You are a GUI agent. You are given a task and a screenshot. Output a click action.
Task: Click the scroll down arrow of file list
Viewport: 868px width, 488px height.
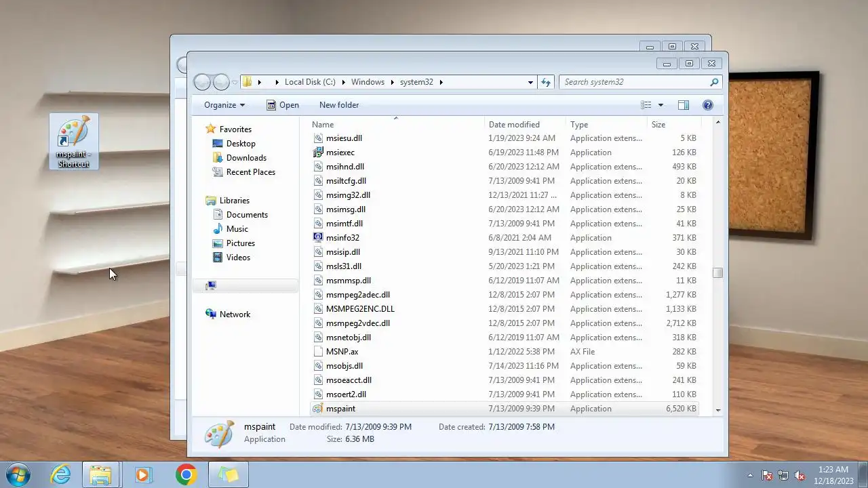coord(717,410)
